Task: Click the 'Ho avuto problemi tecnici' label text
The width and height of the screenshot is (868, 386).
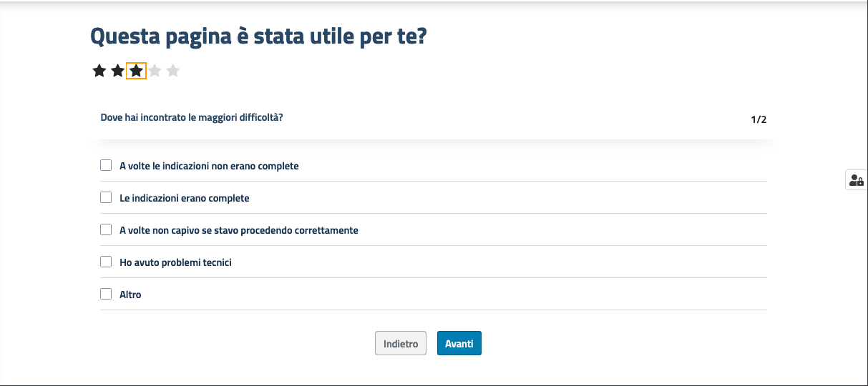Action: pos(175,262)
